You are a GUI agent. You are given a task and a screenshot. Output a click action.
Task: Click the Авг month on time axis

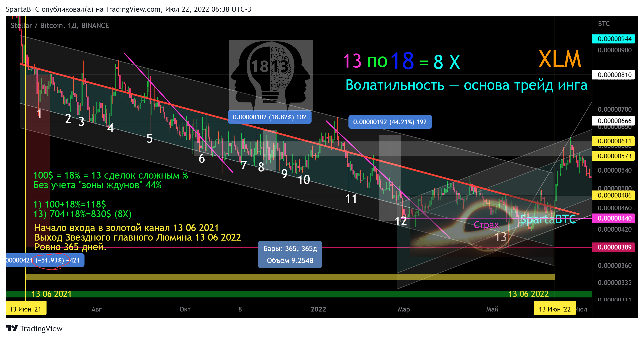coord(96,310)
